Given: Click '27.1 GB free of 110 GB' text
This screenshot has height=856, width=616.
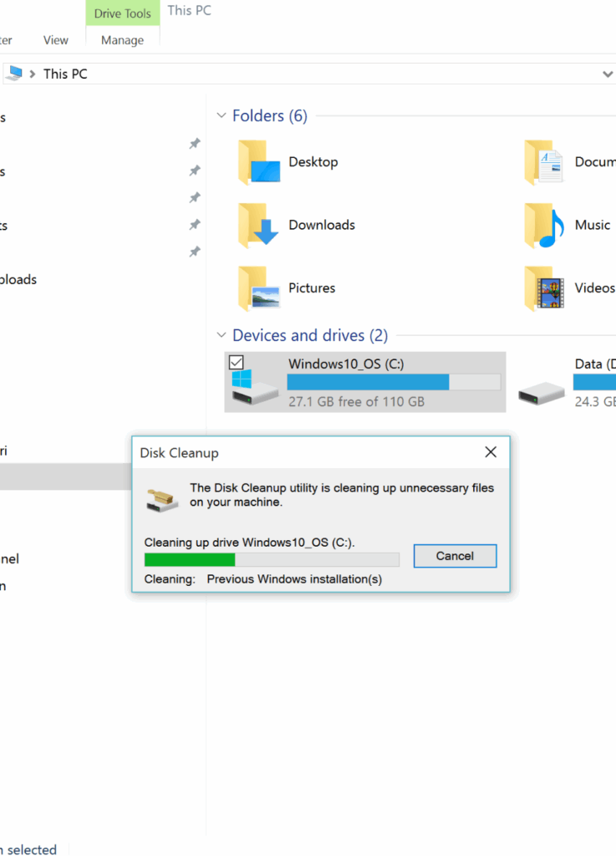Looking at the screenshot, I should pyautogui.click(x=356, y=402).
